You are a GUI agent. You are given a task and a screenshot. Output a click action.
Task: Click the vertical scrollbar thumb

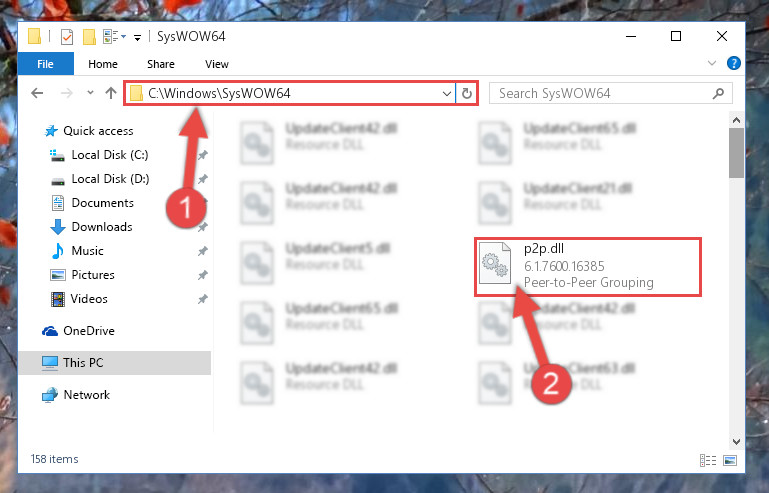[736, 153]
